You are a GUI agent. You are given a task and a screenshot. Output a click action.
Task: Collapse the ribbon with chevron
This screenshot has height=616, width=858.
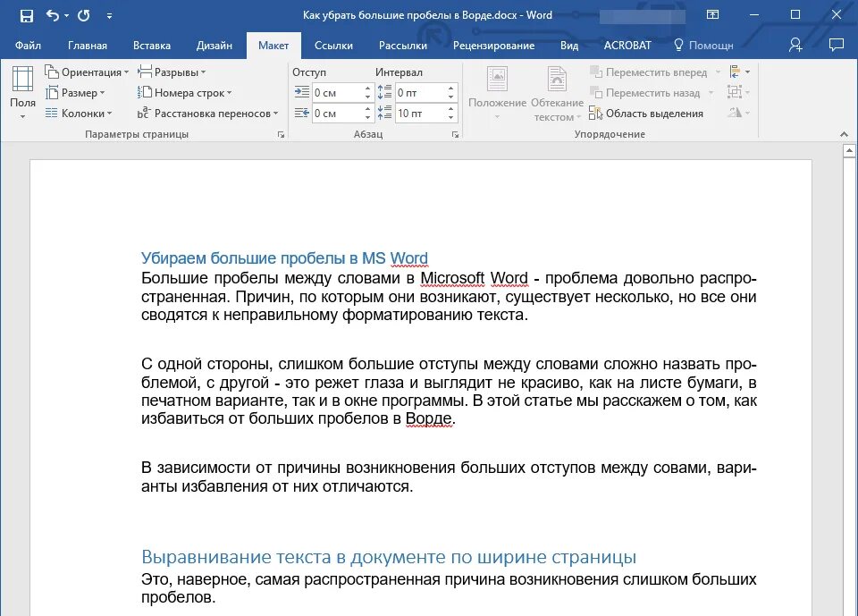pyautogui.click(x=844, y=134)
